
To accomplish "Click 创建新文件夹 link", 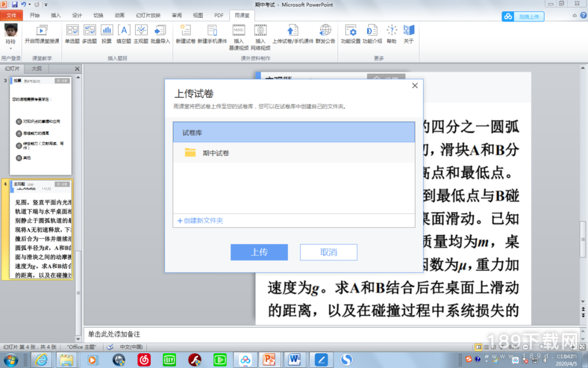I will 200,220.
